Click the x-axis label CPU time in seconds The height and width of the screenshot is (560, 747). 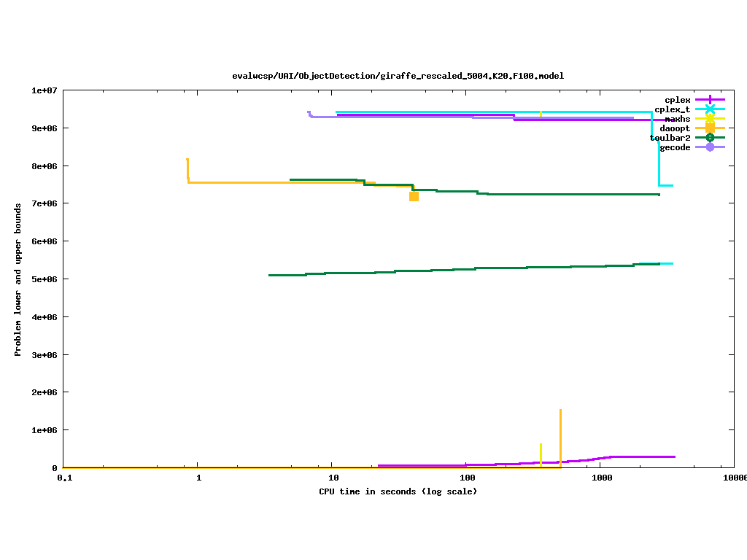(398, 491)
